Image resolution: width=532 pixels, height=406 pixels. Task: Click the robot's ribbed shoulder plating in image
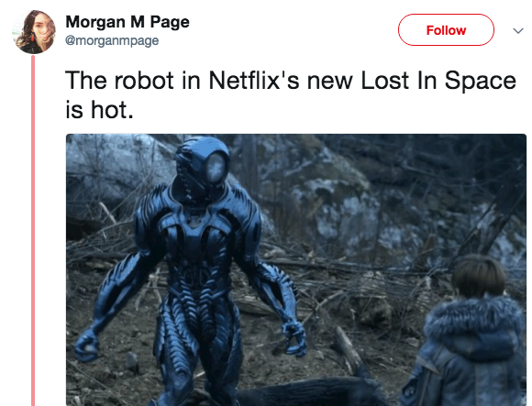(151, 212)
